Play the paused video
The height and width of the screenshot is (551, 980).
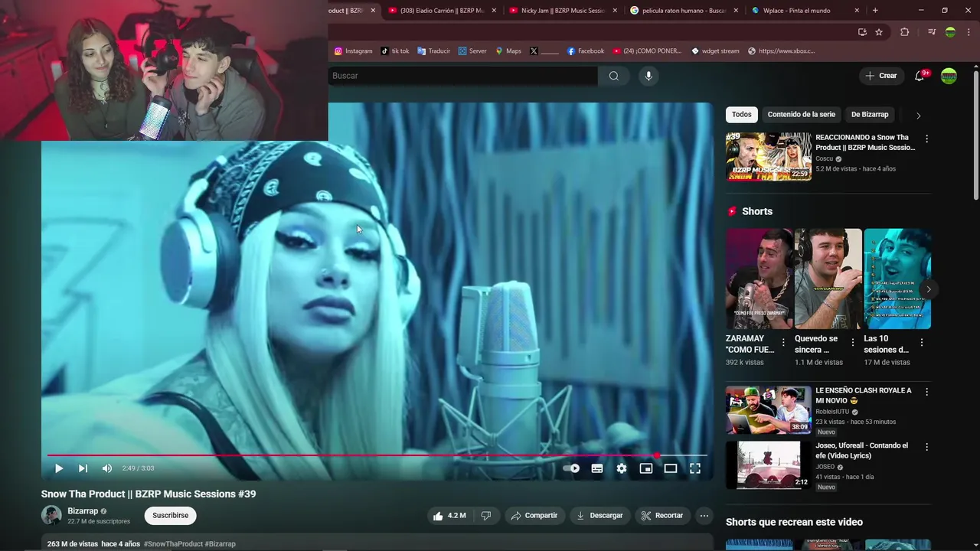coord(59,468)
